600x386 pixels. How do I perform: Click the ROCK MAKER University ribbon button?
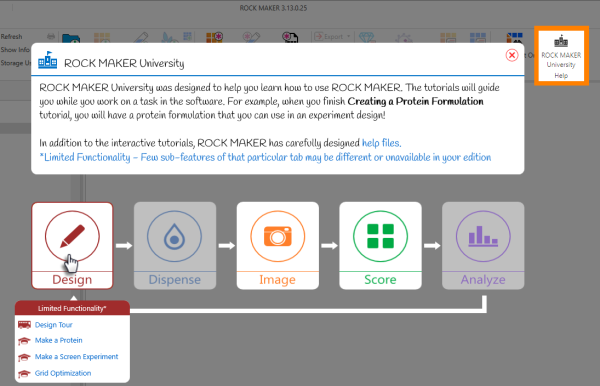pos(561,56)
